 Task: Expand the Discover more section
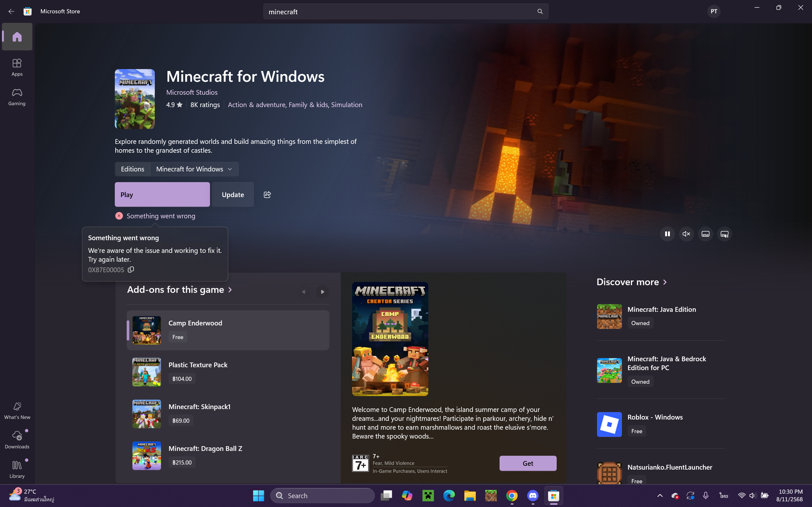click(x=632, y=282)
